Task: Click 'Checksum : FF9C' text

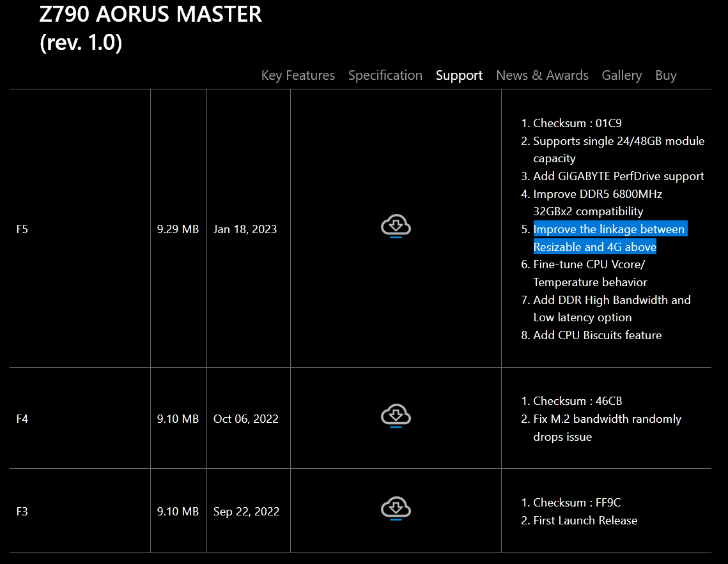Action: 577,502
